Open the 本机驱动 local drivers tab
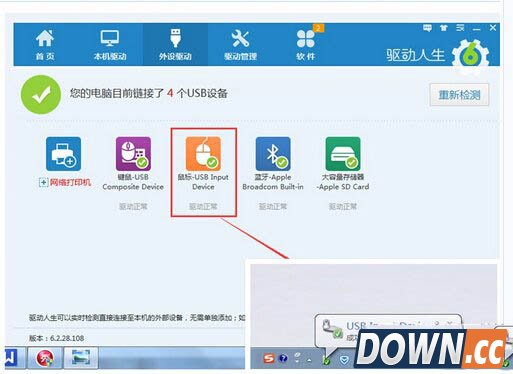This screenshot has width=513, height=374. tap(110, 45)
